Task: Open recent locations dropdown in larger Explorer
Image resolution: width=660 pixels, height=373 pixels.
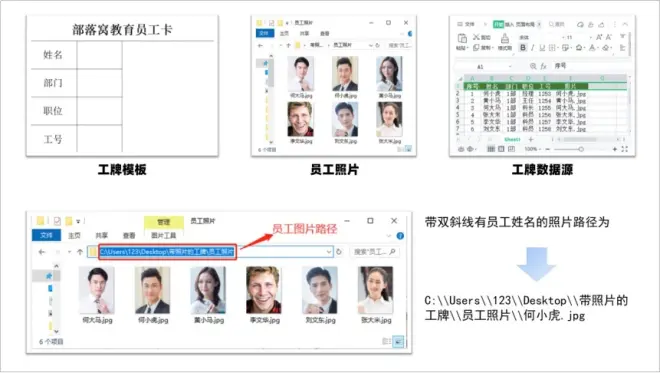Action: tap(69, 252)
